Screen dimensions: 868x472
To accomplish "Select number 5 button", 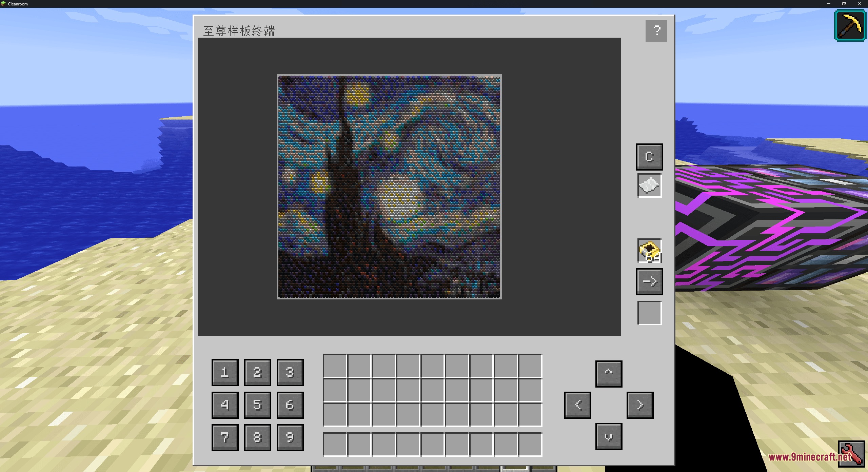I will [x=257, y=405].
